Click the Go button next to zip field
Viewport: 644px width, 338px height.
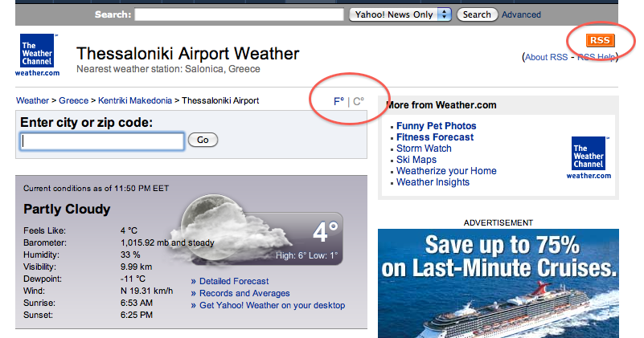pos(203,140)
